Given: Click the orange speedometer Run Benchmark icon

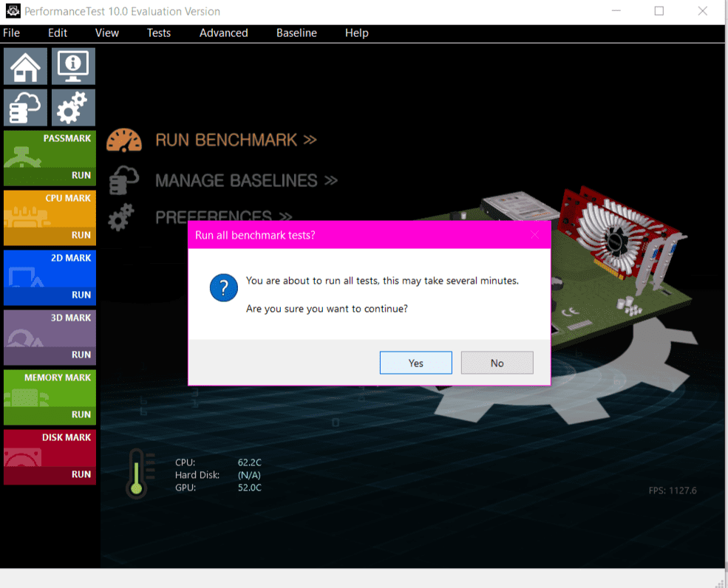Looking at the screenshot, I should pyautogui.click(x=123, y=140).
